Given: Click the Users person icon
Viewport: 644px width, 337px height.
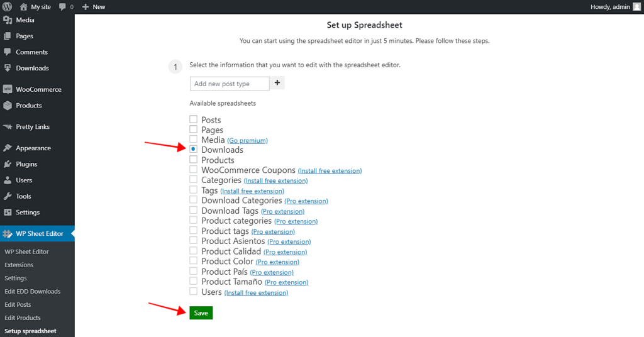Looking at the screenshot, I should (8, 180).
